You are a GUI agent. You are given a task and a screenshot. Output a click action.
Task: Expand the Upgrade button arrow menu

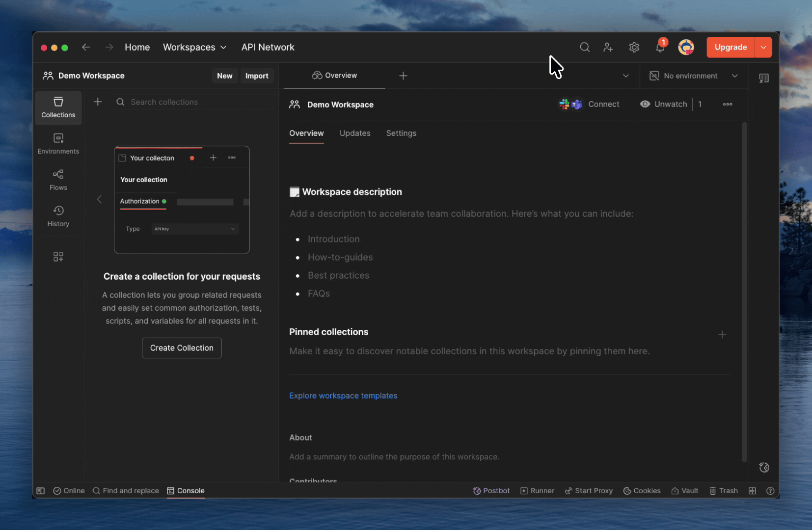[763, 48]
